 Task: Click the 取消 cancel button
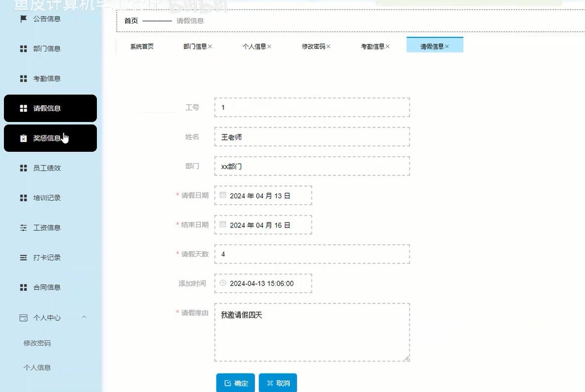[278, 382]
